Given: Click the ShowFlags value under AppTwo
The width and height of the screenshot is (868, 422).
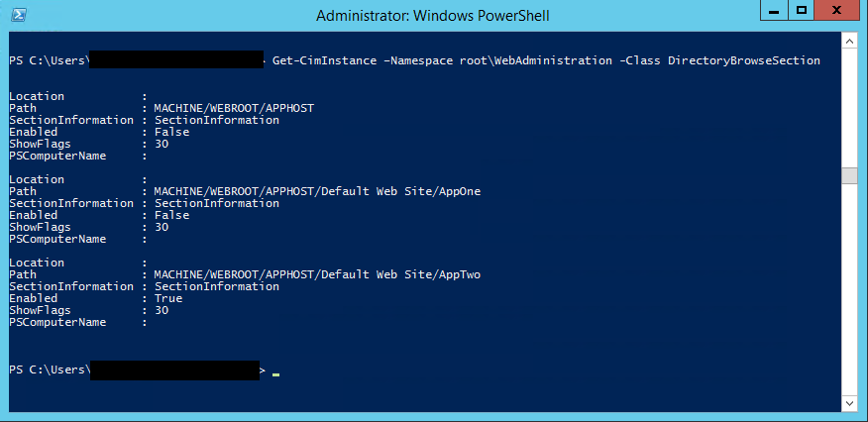Looking at the screenshot, I should (162, 310).
